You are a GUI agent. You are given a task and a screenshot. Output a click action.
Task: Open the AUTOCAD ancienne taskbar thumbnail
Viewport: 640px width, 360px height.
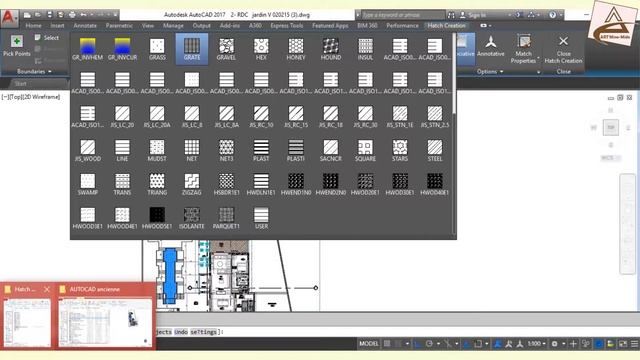(105, 316)
